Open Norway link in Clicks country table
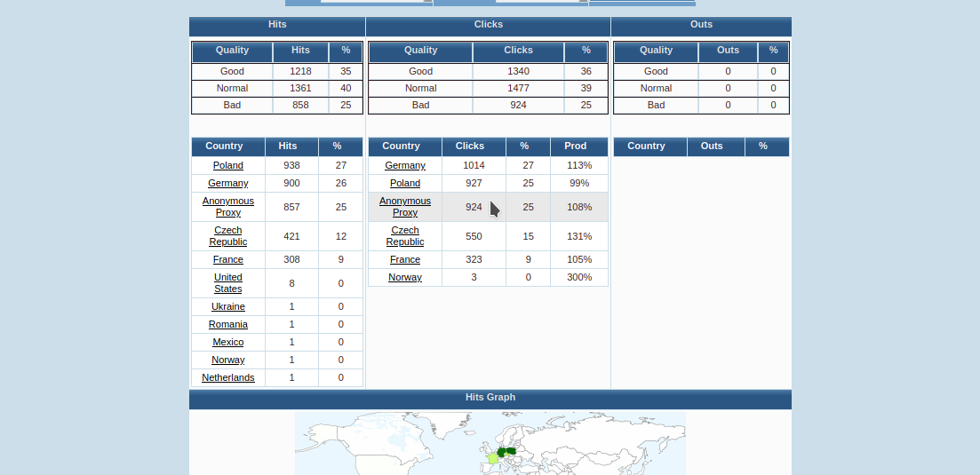This screenshot has height=475, width=980. click(405, 277)
